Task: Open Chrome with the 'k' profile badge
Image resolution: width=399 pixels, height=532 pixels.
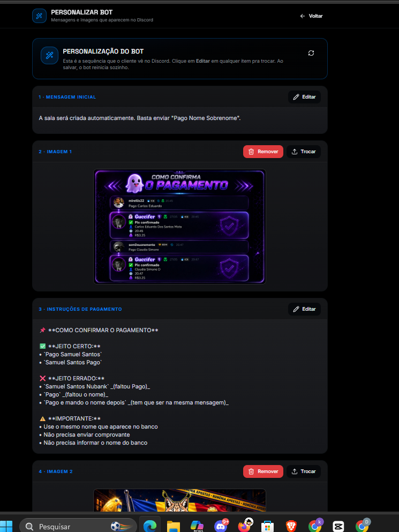Action: click(x=315, y=526)
